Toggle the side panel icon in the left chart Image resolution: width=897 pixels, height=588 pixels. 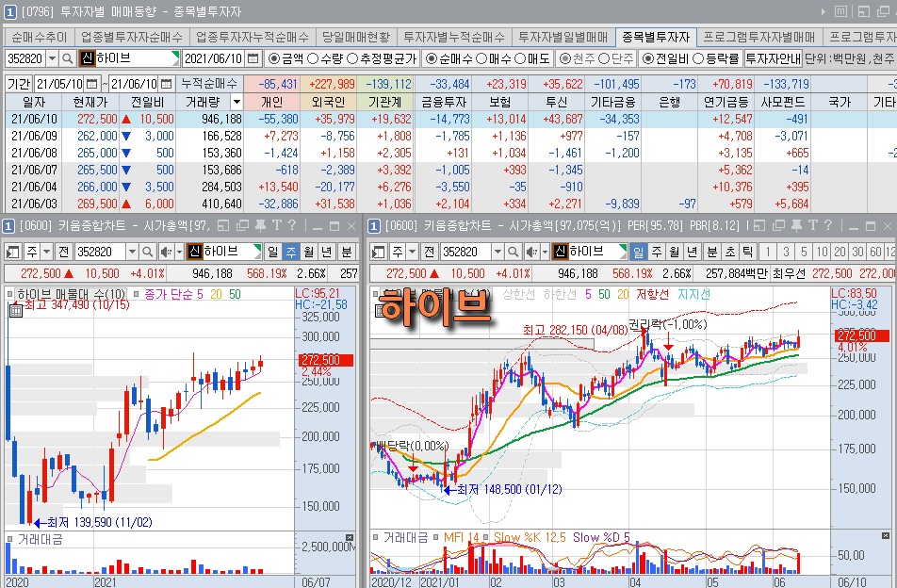point(13,252)
